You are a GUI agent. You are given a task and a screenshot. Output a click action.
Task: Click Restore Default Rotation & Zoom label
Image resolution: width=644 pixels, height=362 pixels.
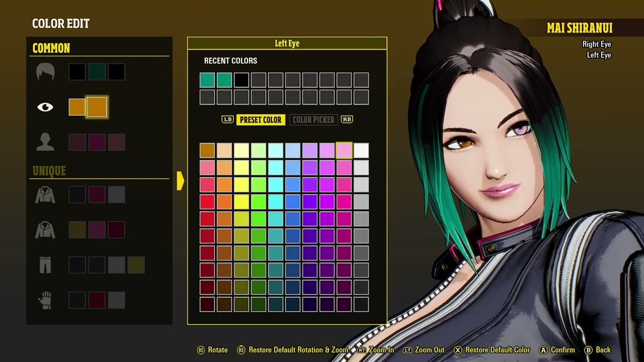click(298, 350)
